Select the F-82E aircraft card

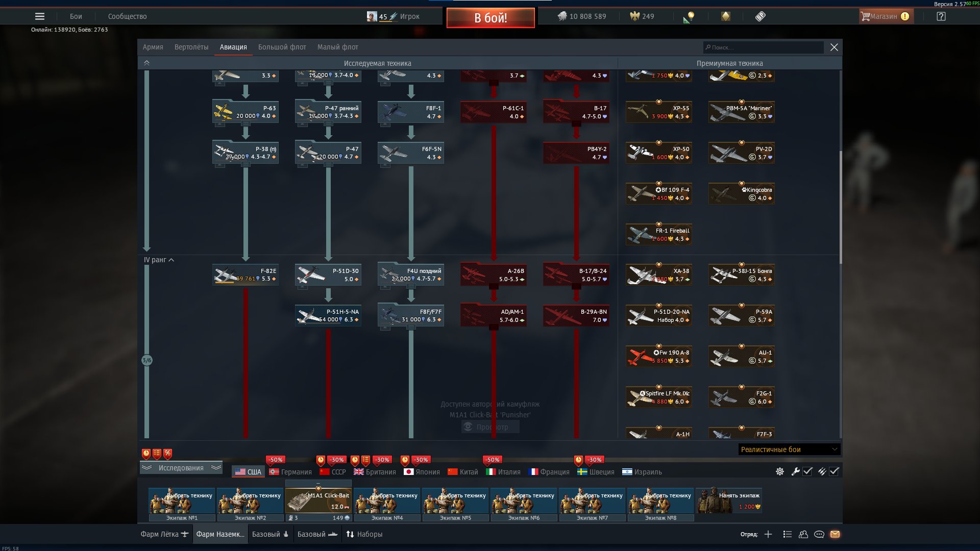click(246, 274)
